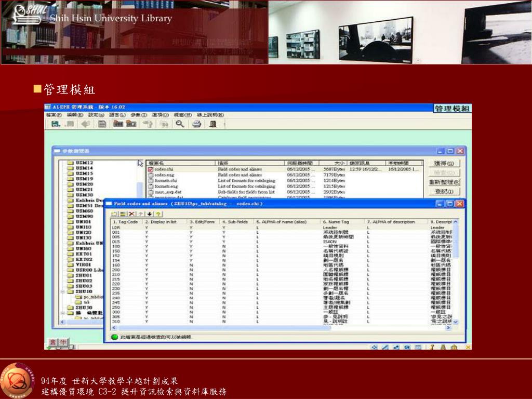Click the 重新整理(R) refresh button
The width and height of the screenshot is (532, 399).
point(444,182)
